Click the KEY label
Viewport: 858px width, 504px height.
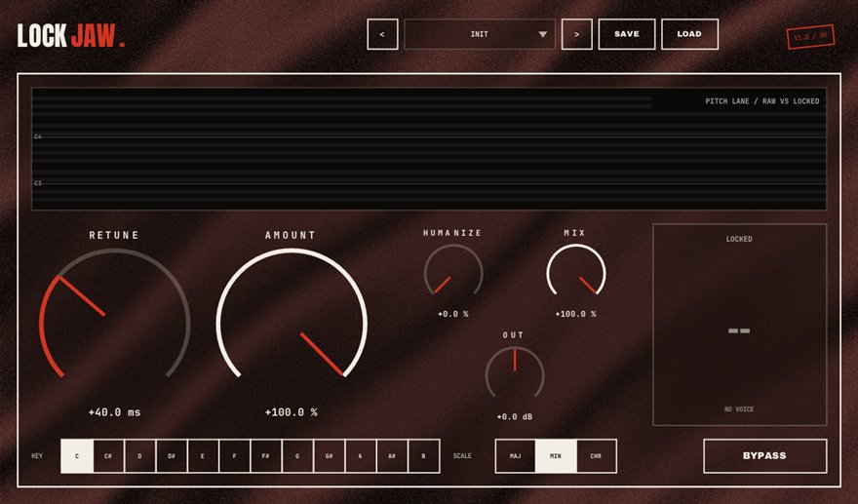37,456
